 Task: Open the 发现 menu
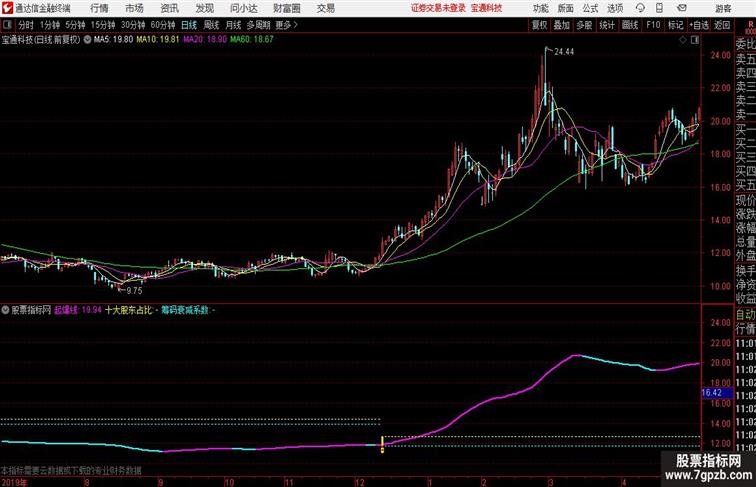click(x=204, y=8)
